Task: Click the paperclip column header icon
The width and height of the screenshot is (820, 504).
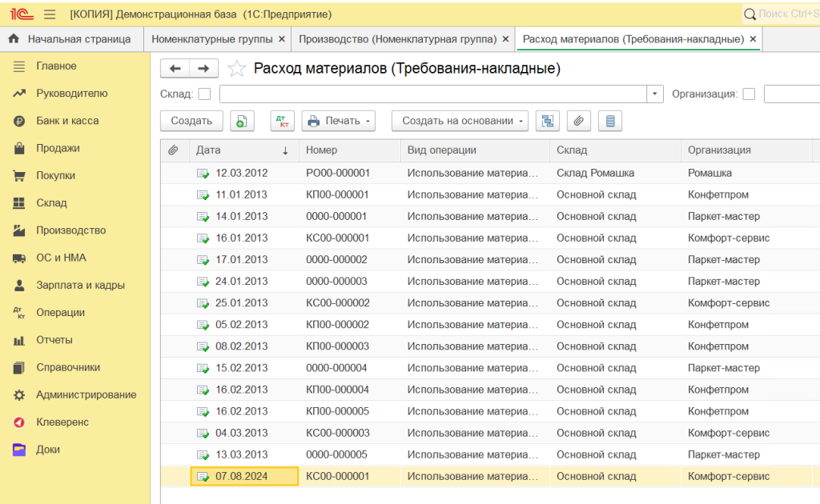Action: 173,150
